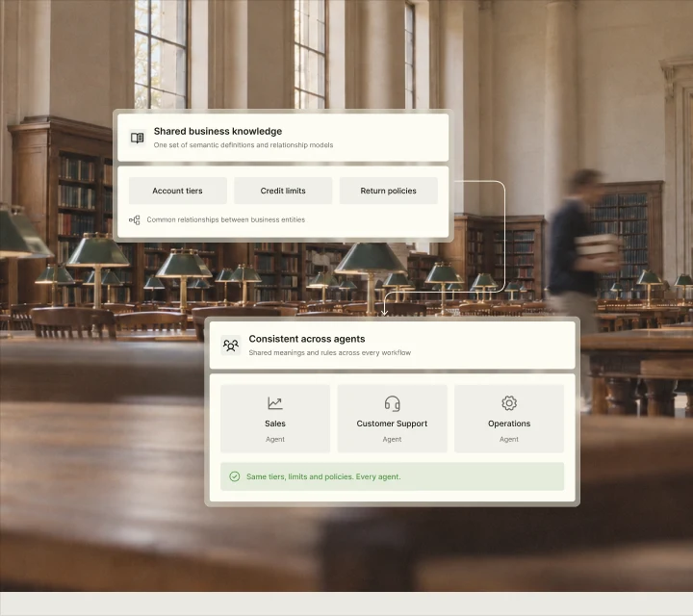Click the open book icon beside Shared business knowledge

click(138, 138)
